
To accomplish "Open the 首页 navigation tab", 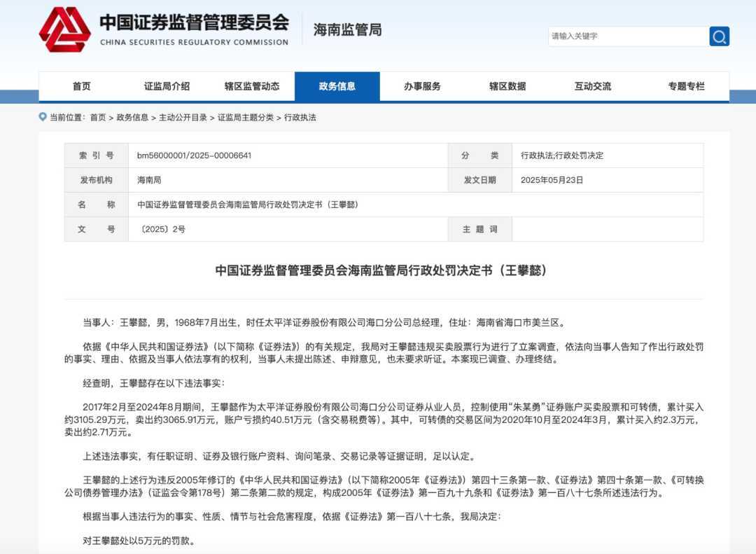I will [81, 86].
